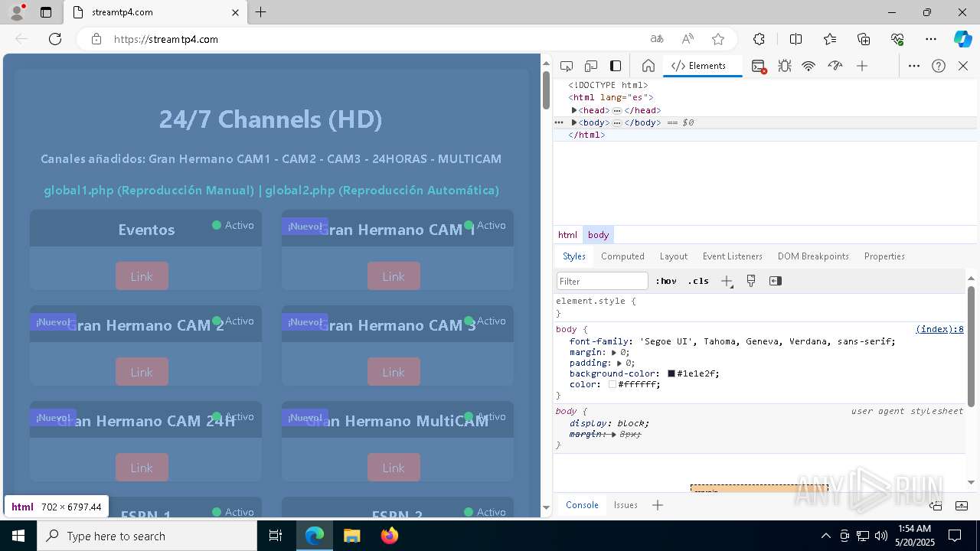Open the Link under Gran Hermano CAM 2
Image resolution: width=980 pixels, height=551 pixels.
(x=142, y=372)
